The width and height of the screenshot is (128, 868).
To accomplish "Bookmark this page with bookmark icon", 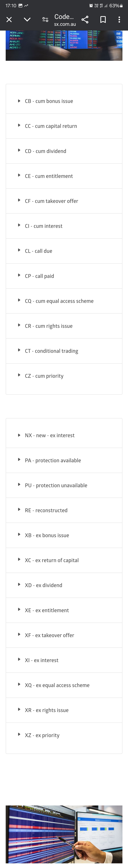I will pyautogui.click(x=103, y=19).
